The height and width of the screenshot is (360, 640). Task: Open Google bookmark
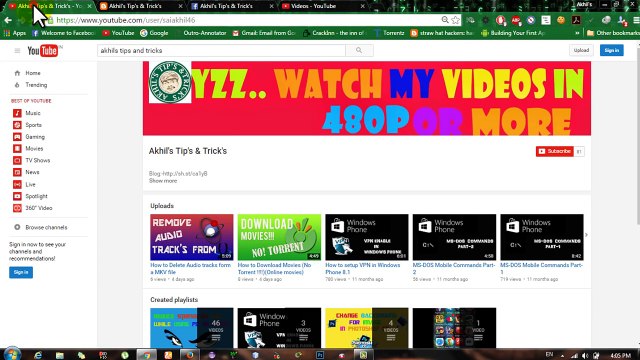point(154,33)
